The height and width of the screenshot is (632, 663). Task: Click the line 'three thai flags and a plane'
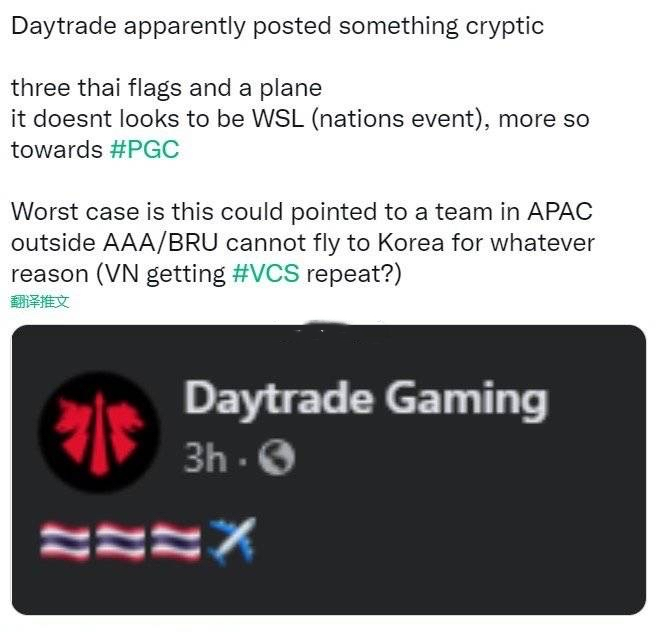pyautogui.click(x=167, y=88)
